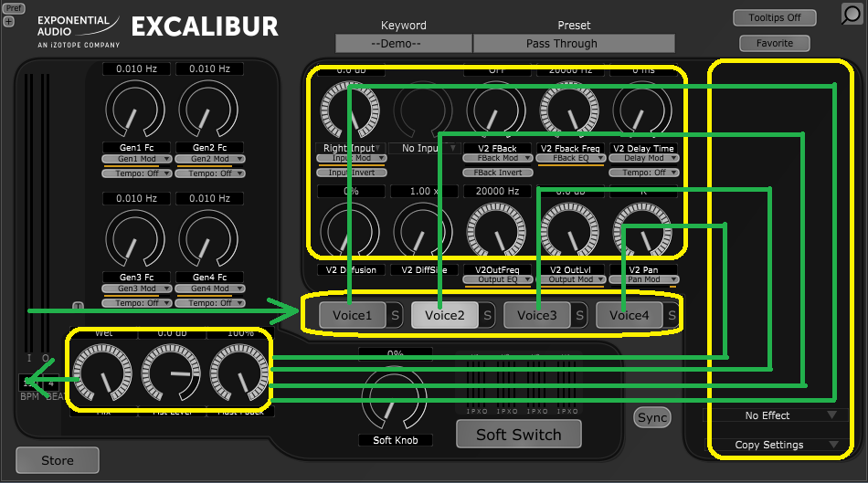The width and height of the screenshot is (868, 483).
Task: Toggle the FBack Invert button
Action: pyautogui.click(x=498, y=173)
